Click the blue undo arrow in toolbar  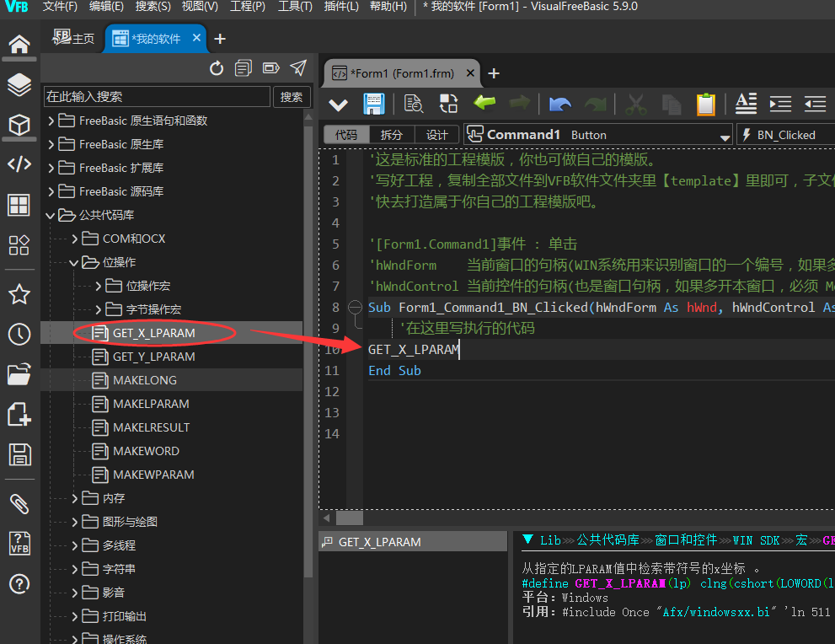pyautogui.click(x=559, y=104)
